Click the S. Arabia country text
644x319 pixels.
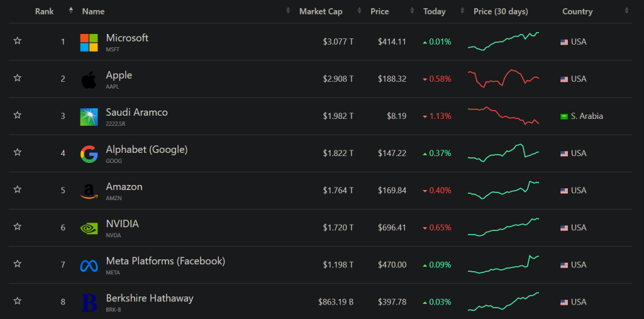pyautogui.click(x=587, y=116)
